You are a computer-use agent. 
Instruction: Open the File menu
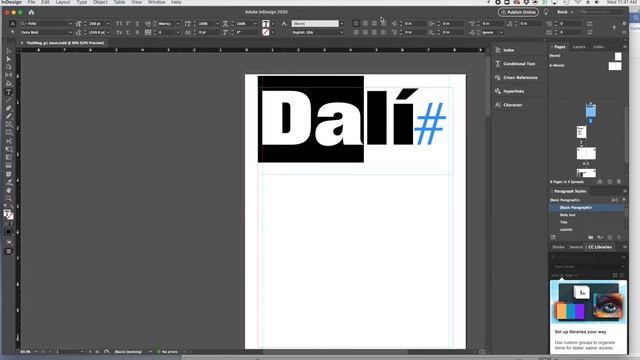pyautogui.click(x=31, y=2)
